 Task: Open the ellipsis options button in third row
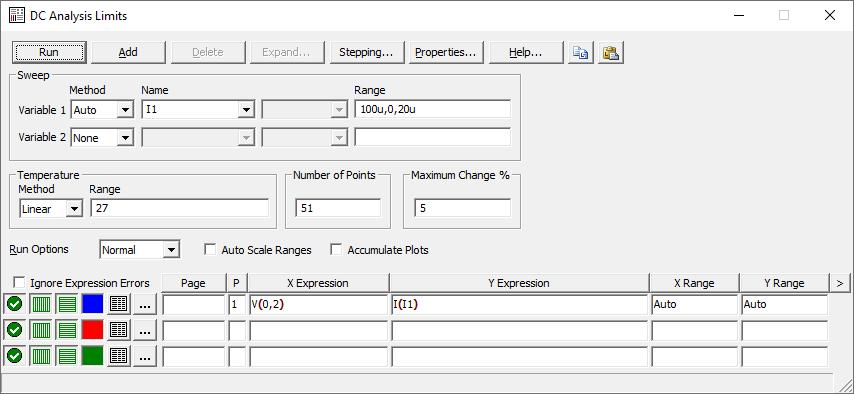pyautogui.click(x=145, y=356)
